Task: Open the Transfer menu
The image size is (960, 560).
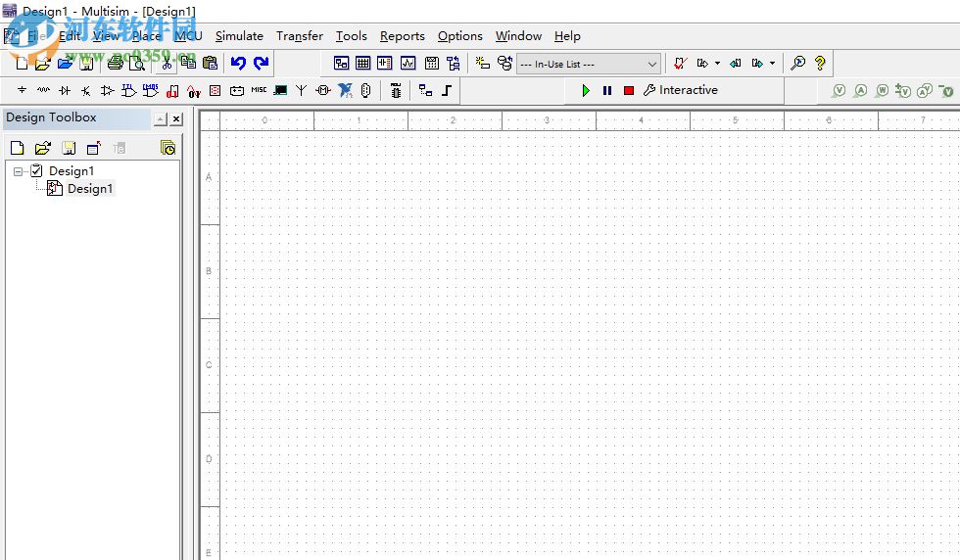Action: (x=299, y=36)
